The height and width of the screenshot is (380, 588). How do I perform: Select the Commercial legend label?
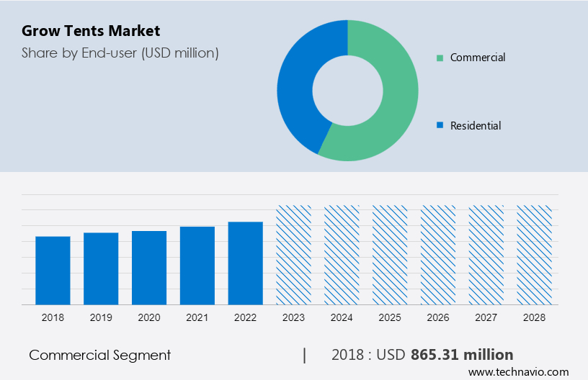click(477, 58)
